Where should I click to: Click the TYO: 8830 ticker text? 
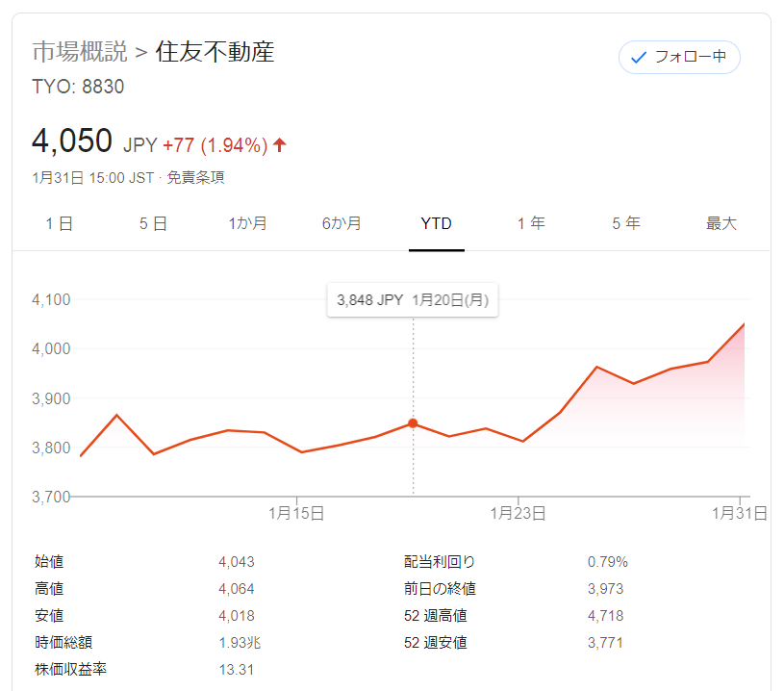point(78,87)
